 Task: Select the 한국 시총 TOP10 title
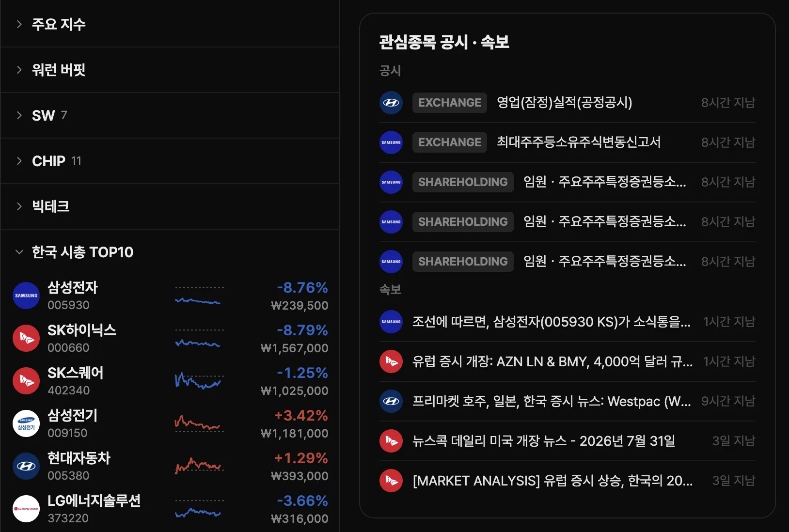(82, 252)
